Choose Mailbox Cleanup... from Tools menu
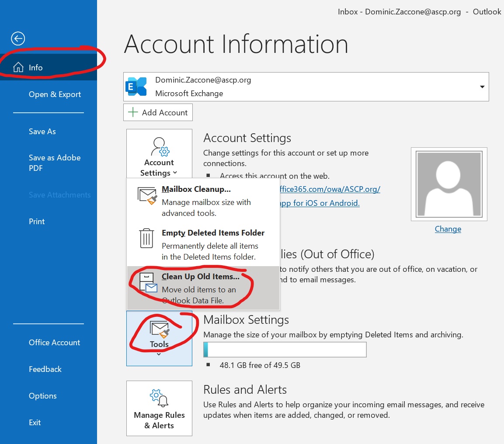 pos(203,201)
